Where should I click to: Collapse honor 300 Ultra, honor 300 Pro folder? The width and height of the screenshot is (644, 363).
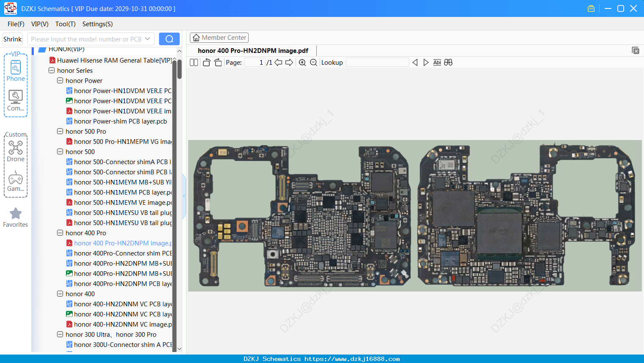pos(60,335)
